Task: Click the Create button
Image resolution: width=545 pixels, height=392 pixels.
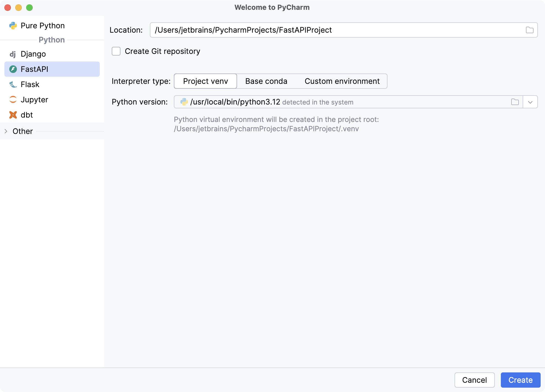Action: coord(520,380)
